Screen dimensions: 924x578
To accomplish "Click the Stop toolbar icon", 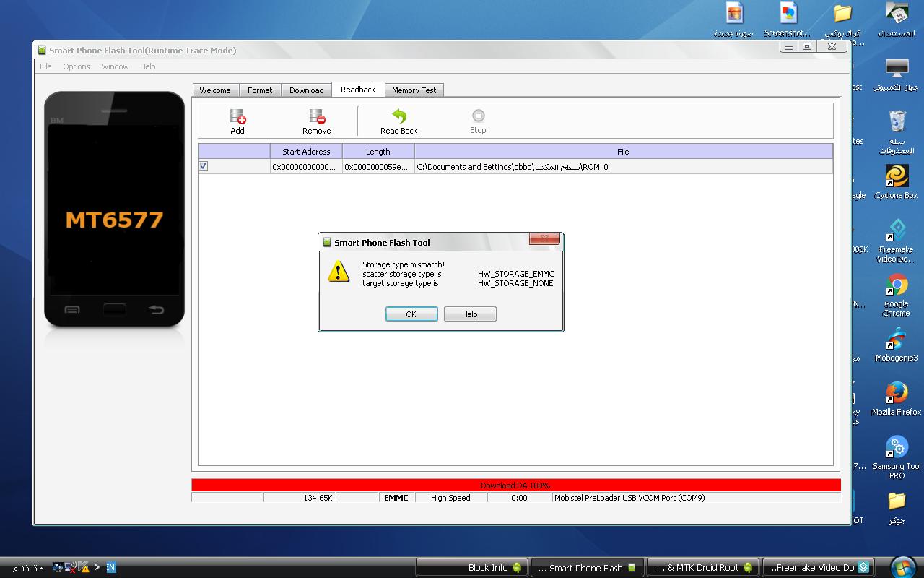I will click(478, 116).
